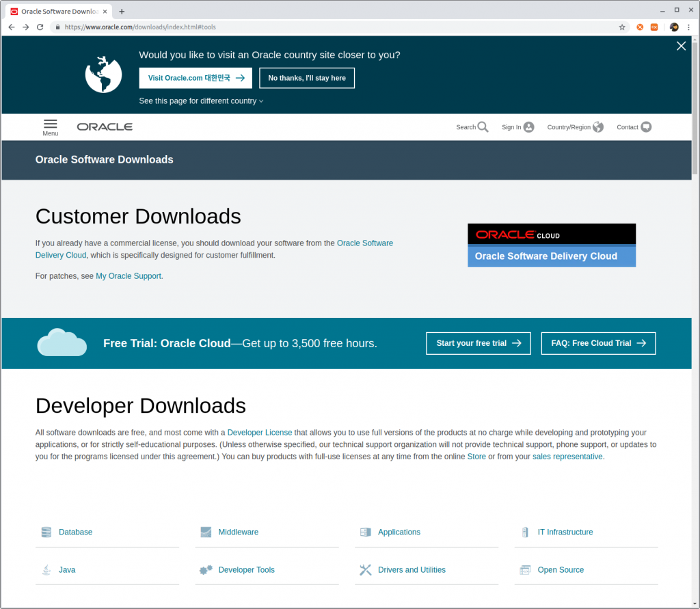Viewport: 700px width, 609px height.
Task: Click the Open Source window icon
Action: point(525,570)
